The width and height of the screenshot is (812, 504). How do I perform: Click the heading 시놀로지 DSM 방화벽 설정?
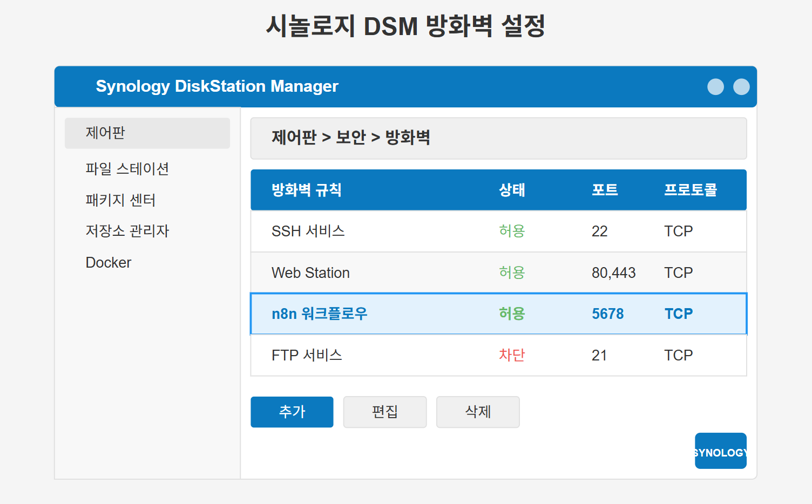tap(405, 26)
